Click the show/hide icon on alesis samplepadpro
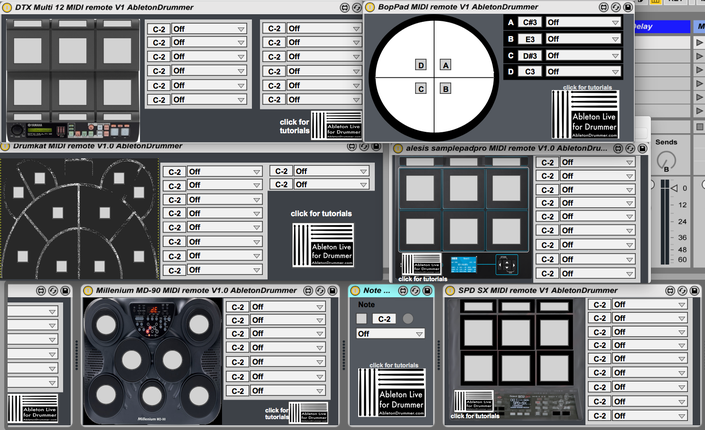 tap(618, 148)
